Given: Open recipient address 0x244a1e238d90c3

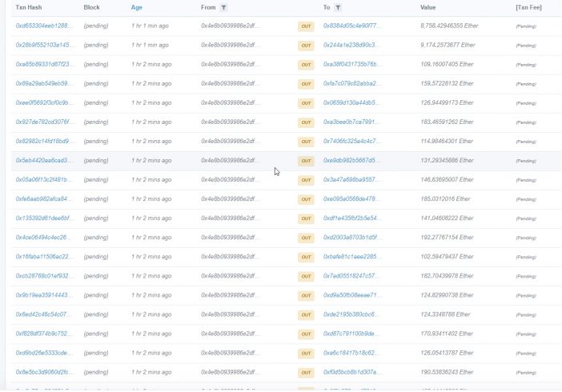Looking at the screenshot, I should [351, 45].
